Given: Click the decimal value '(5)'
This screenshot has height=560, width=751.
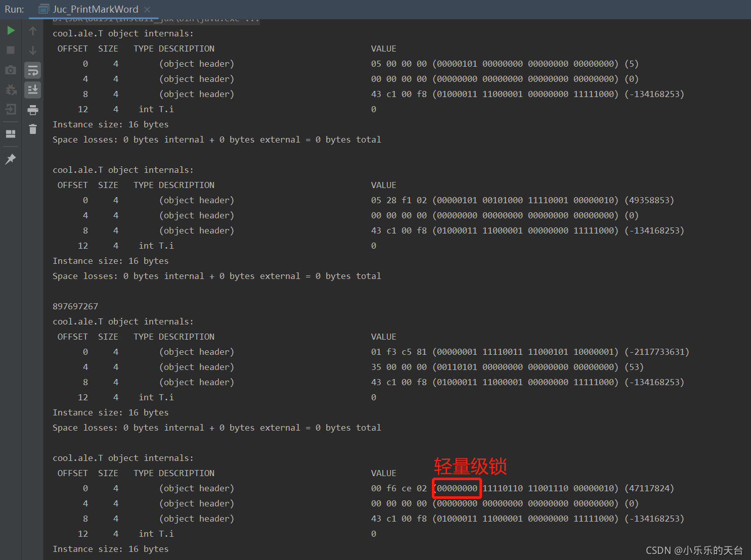Looking at the screenshot, I should [632, 64].
